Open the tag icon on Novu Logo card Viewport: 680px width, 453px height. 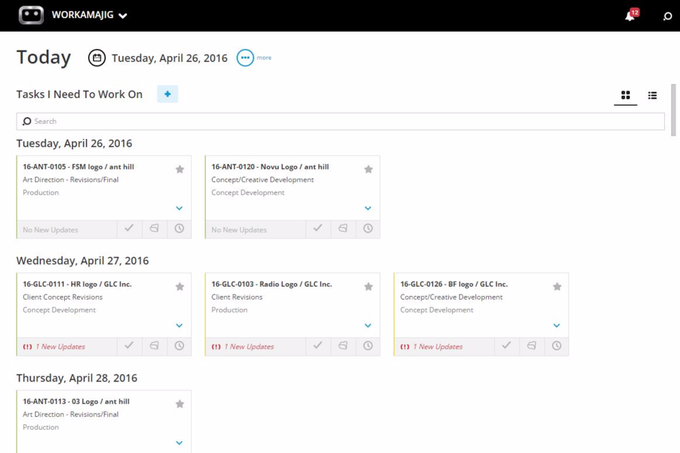pos(343,228)
